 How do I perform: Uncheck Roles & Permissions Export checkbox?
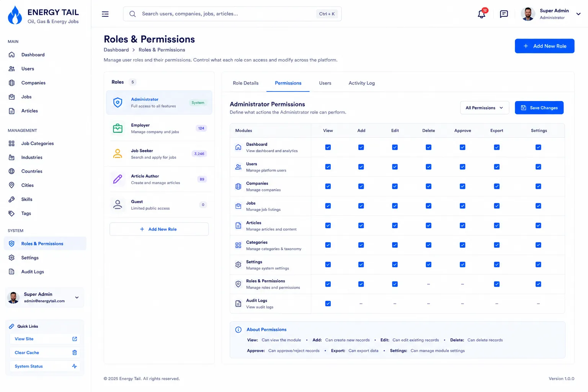point(497,284)
